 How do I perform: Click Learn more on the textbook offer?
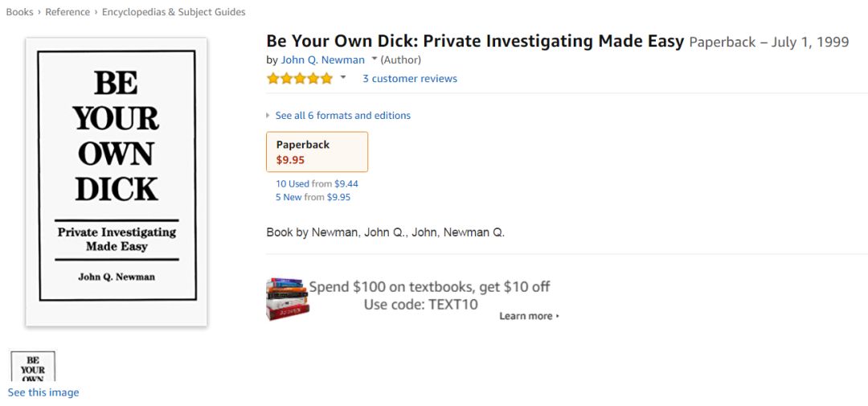pos(528,316)
